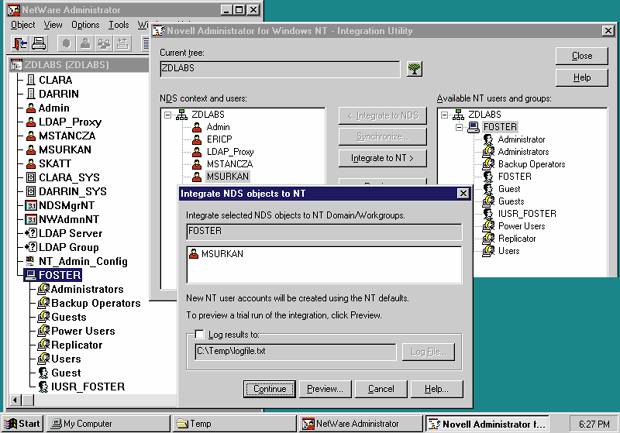Click the printer icon in NetWare toolbar
This screenshot has height=433, width=620.
pyautogui.click(x=38, y=44)
